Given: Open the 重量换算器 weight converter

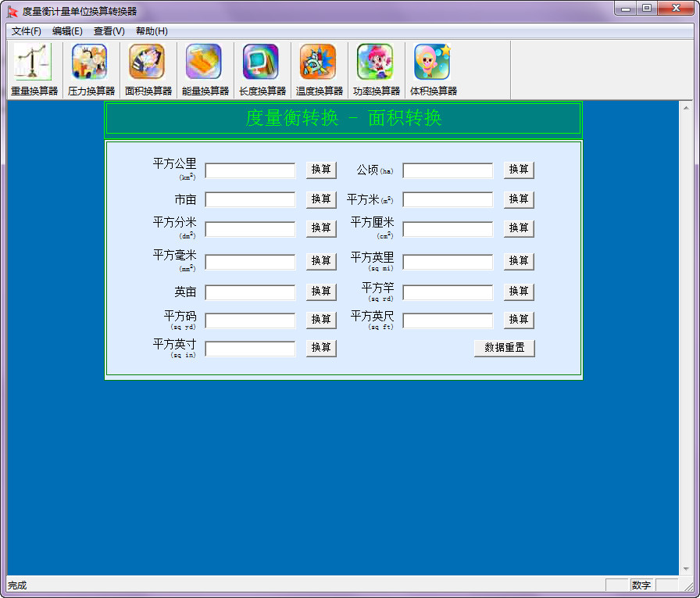Looking at the screenshot, I should coord(33,69).
